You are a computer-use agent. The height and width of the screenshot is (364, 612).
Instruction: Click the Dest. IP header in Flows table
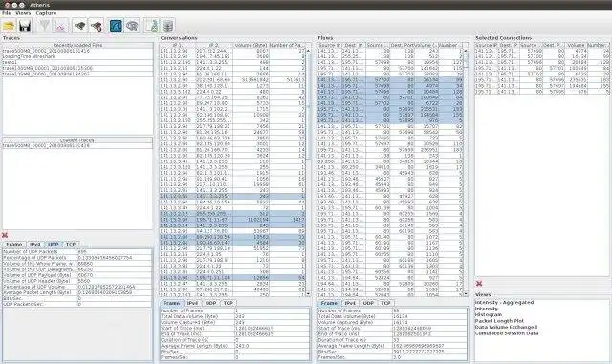pyautogui.click(x=354, y=46)
